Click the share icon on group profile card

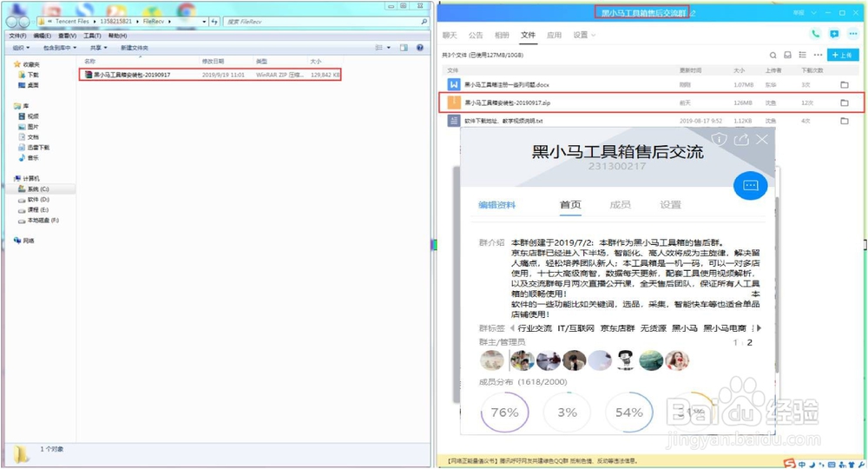tap(741, 139)
